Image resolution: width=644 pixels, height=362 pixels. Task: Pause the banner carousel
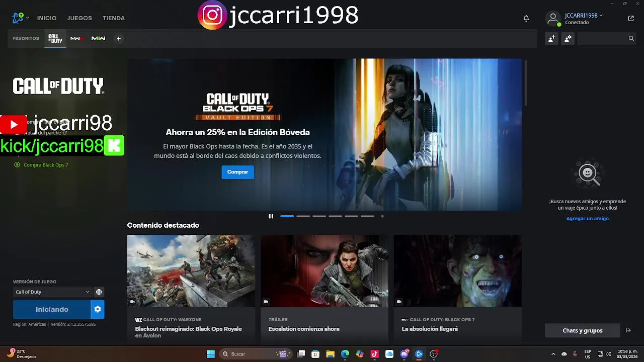pyautogui.click(x=271, y=216)
